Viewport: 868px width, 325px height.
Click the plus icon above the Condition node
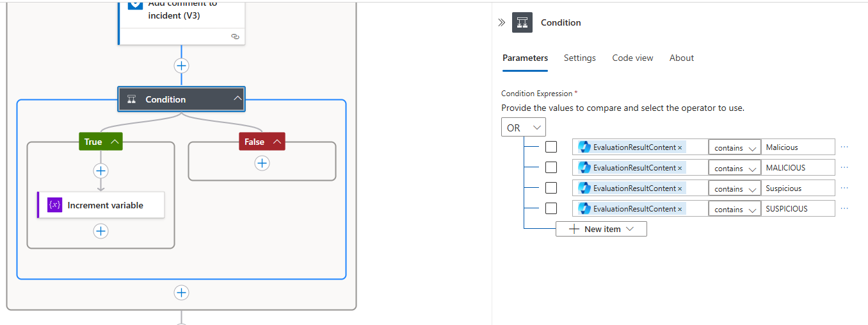(x=182, y=65)
